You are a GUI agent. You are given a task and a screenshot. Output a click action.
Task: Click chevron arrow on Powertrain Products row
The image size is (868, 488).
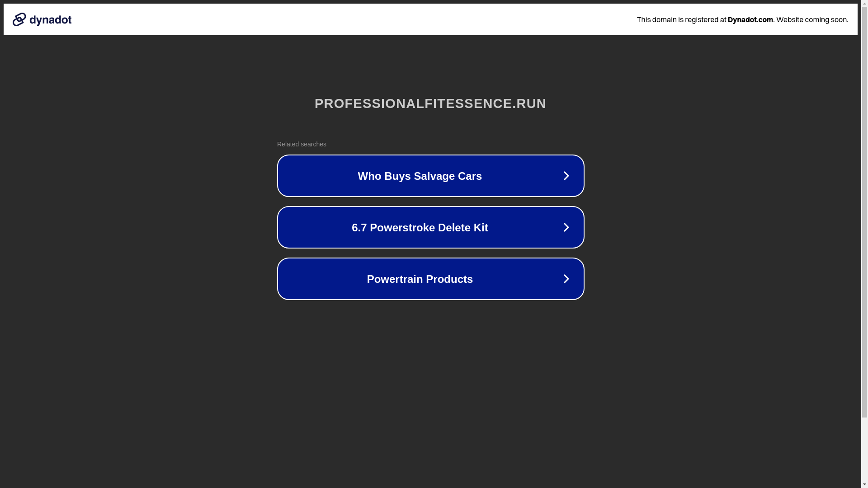point(566,279)
